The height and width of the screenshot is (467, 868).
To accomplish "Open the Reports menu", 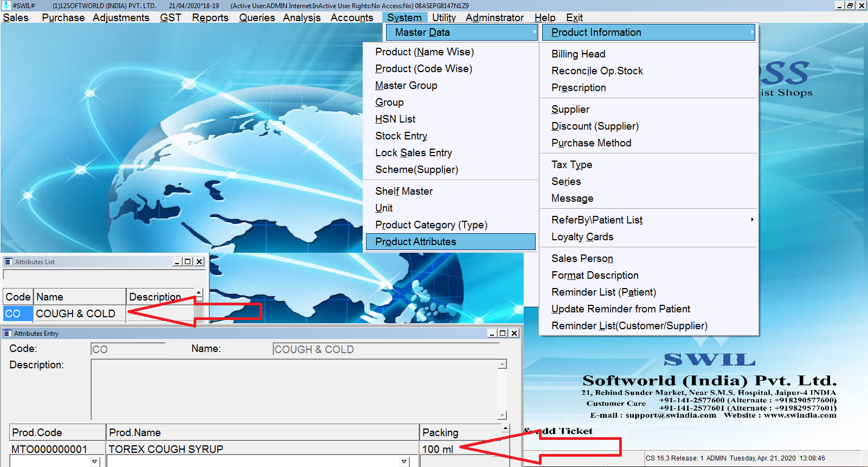I will click(x=210, y=17).
